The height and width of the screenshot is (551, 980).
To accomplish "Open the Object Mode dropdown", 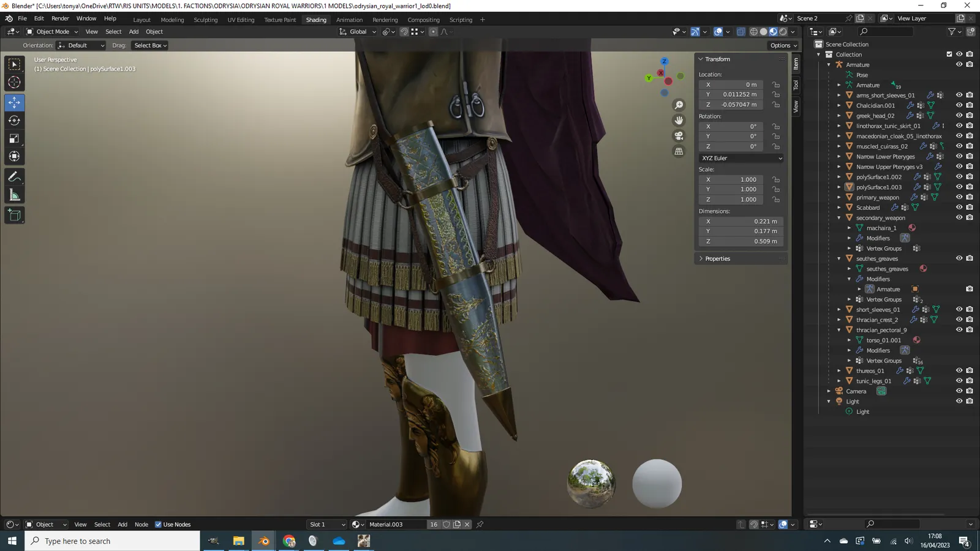I will pos(52,32).
